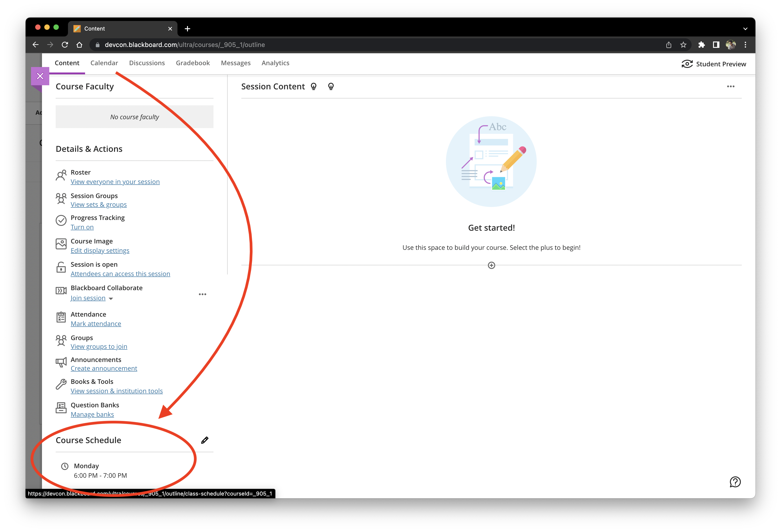
Task: Click View sets & groups link
Action: [99, 204]
